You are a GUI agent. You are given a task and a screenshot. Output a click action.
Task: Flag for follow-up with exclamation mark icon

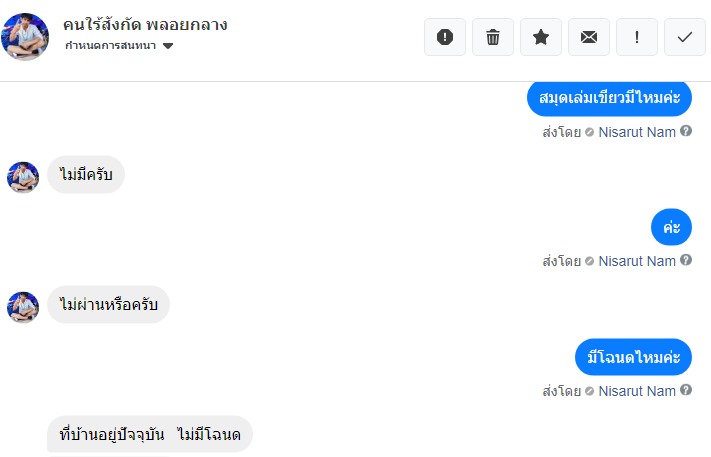click(637, 37)
